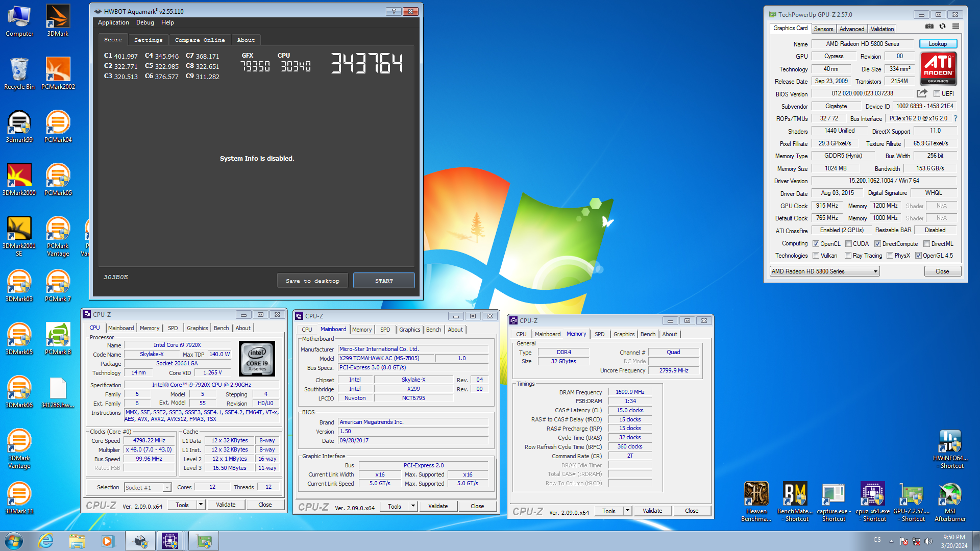
Task: Open Internet Explorer from taskbar
Action: (x=46, y=541)
